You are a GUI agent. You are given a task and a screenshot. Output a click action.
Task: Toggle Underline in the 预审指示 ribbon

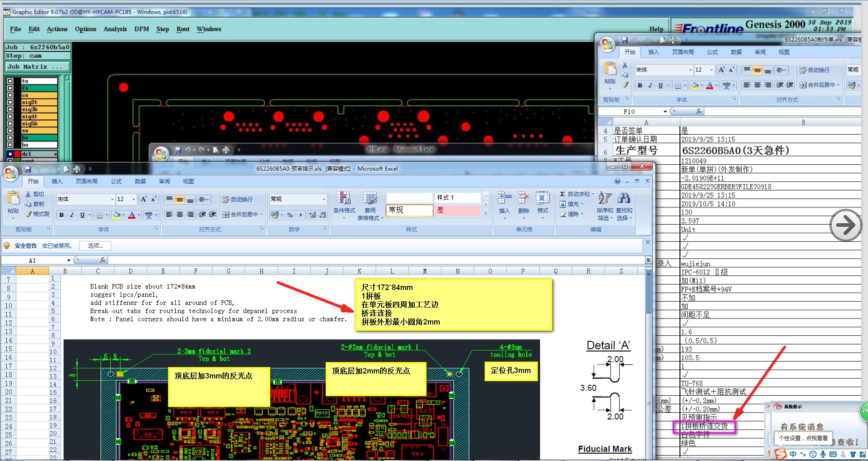pyautogui.click(x=82, y=215)
